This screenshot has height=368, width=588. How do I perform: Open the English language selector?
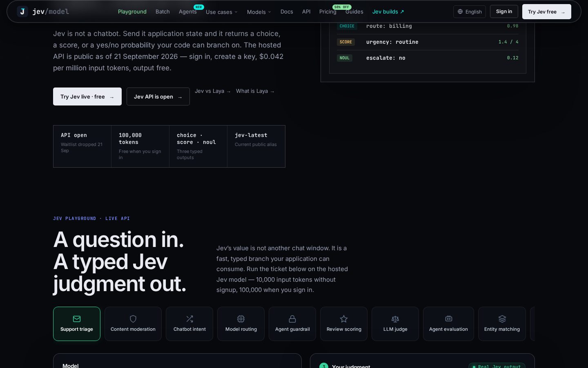470,12
